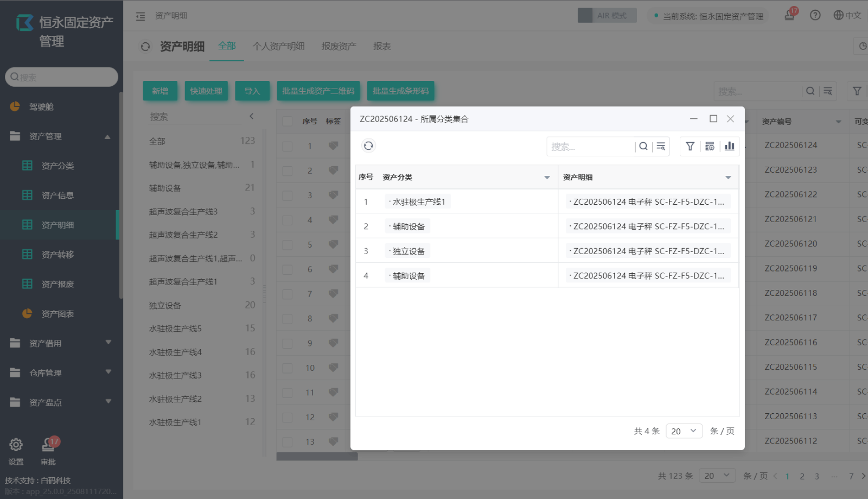
Task: Click the dialog search magnifier icon
Action: 643,146
